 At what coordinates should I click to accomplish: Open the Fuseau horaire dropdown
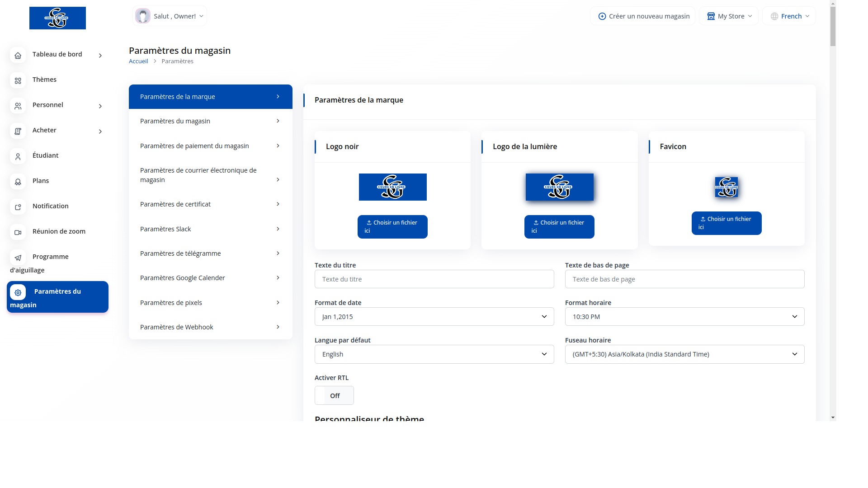684,354
